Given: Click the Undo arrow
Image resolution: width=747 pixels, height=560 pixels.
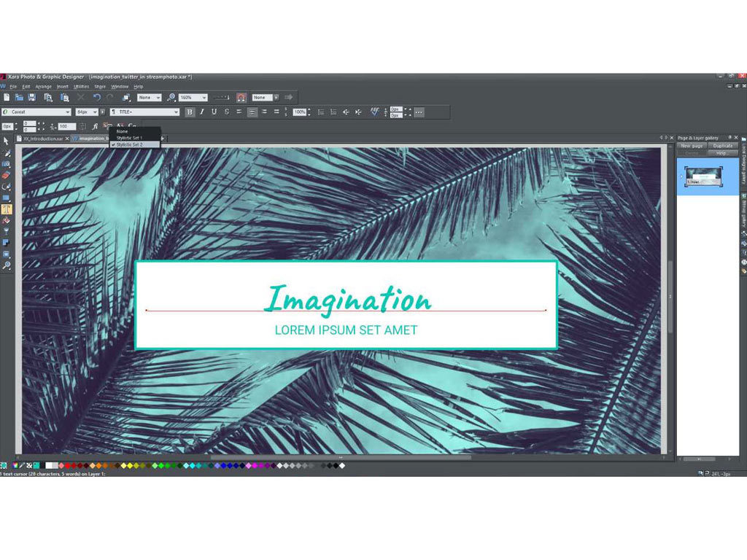Looking at the screenshot, I should (x=97, y=98).
